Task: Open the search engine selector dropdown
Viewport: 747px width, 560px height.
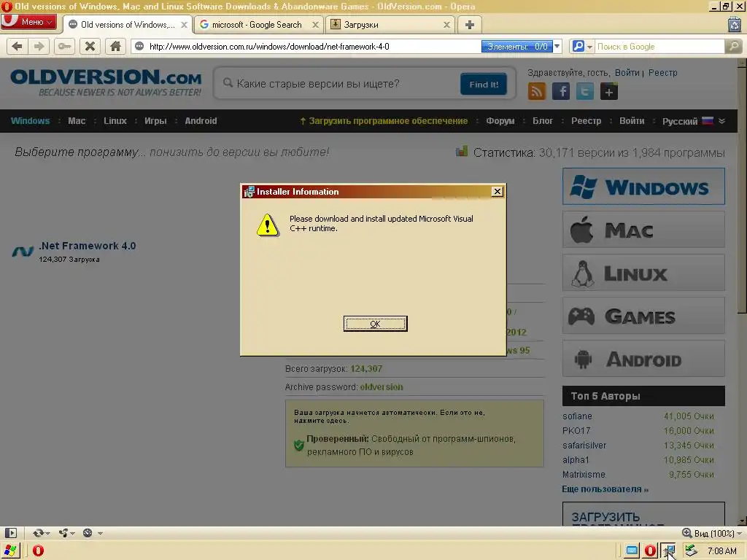Action: coord(581,46)
